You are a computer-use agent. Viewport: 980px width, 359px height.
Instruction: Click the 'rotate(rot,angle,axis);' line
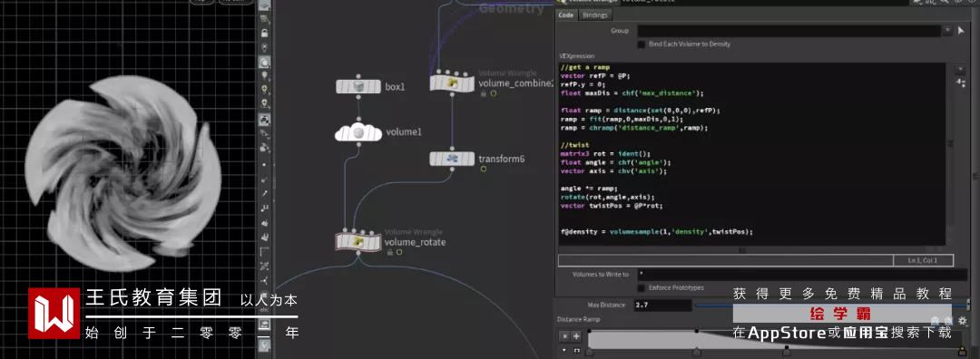point(607,197)
